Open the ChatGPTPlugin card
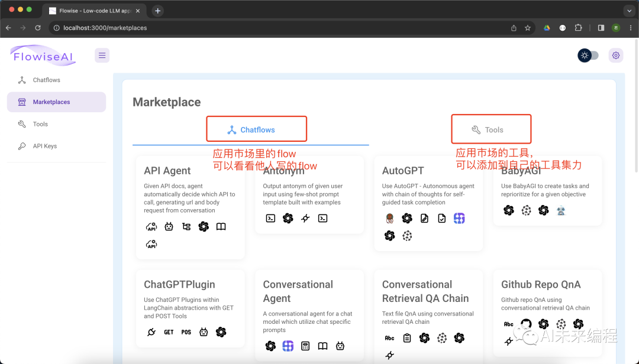The height and width of the screenshot is (364, 639). click(x=191, y=308)
